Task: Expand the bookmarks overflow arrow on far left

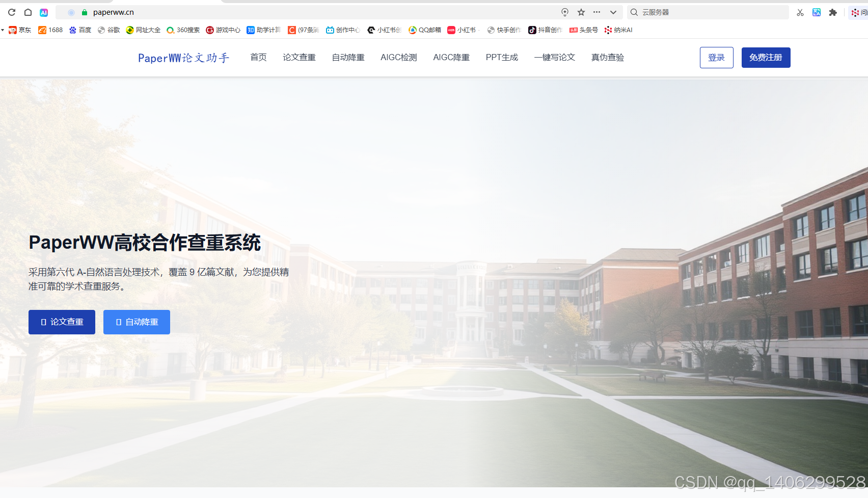Action: click(x=3, y=30)
